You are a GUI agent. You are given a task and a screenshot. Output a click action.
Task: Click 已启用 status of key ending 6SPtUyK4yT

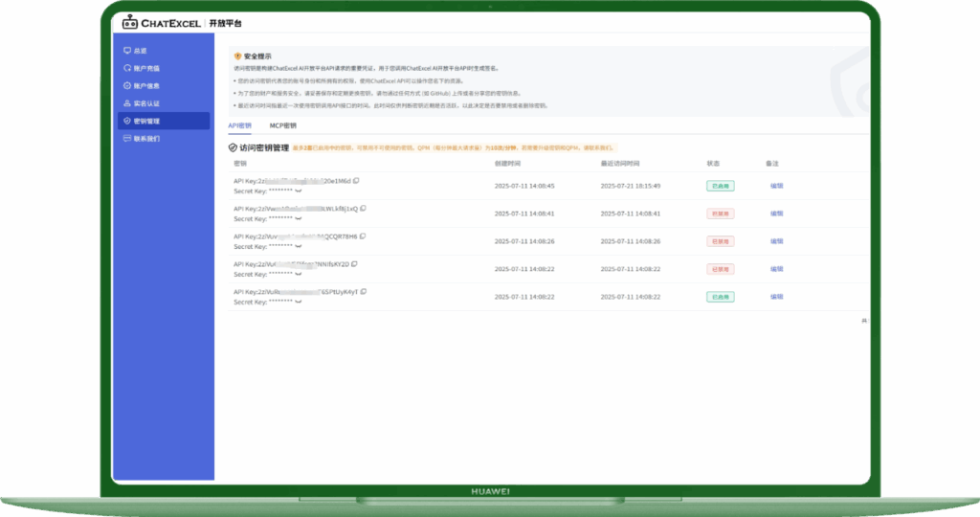click(x=720, y=297)
